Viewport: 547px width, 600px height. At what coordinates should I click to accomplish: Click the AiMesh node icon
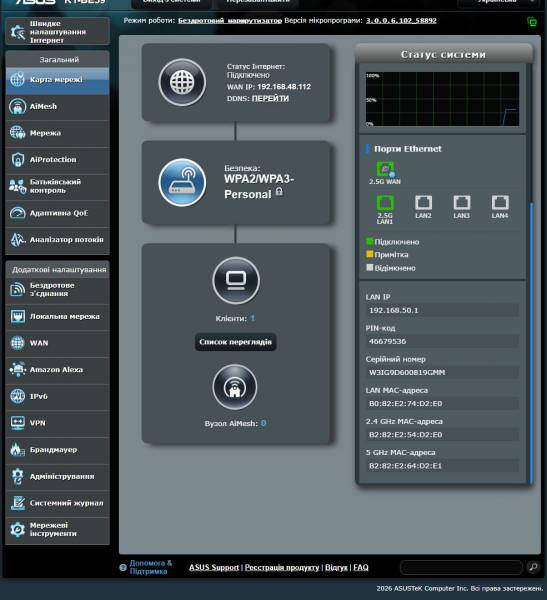pyautogui.click(x=235, y=387)
